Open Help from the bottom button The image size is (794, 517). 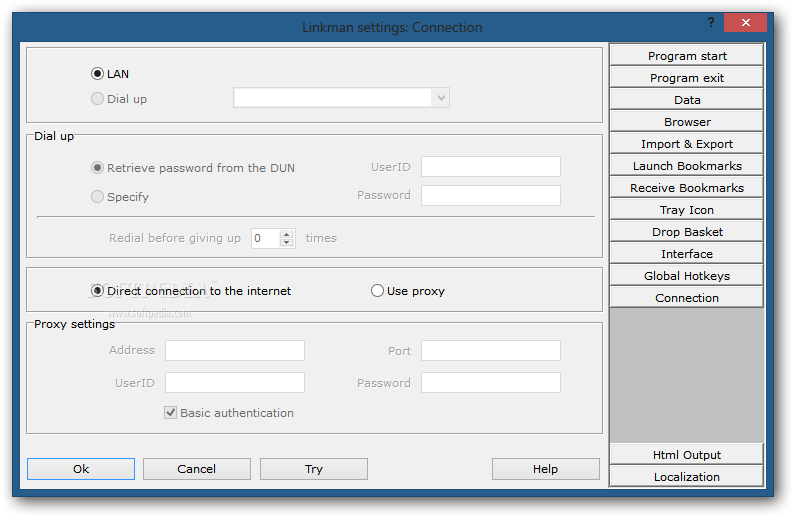pyautogui.click(x=545, y=469)
